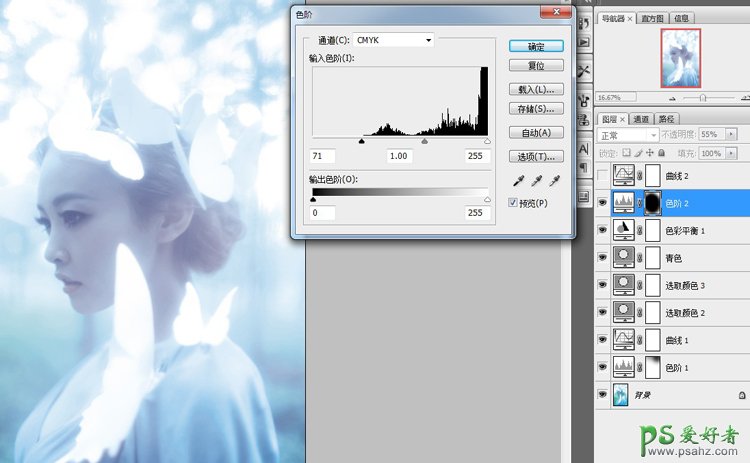Show the hidden 曲线 2 layer
Screen dimensions: 750x463
pyautogui.click(x=602, y=176)
